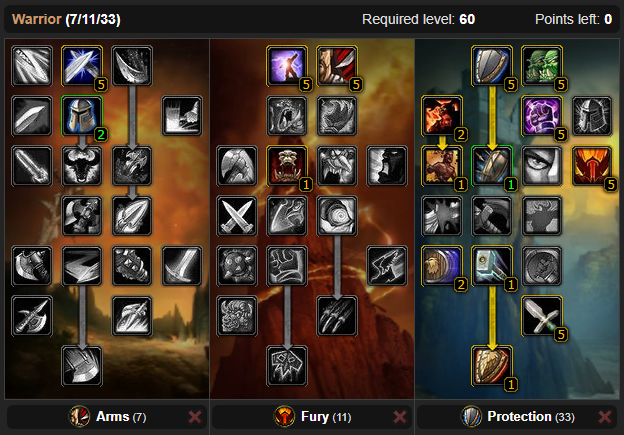This screenshot has height=435, width=624.
Task: Select the Booming Voice talent icon
Action: pos(287,65)
